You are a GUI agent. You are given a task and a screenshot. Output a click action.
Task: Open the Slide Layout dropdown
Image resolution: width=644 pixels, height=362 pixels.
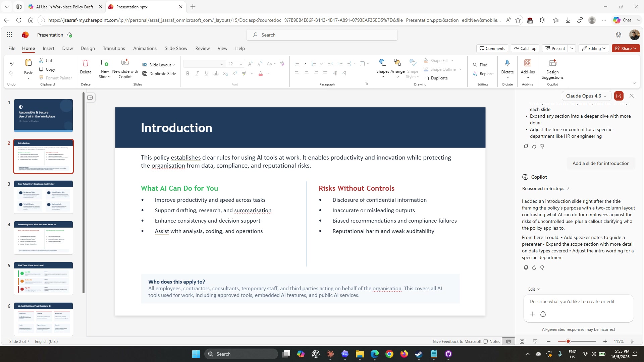coord(159,65)
